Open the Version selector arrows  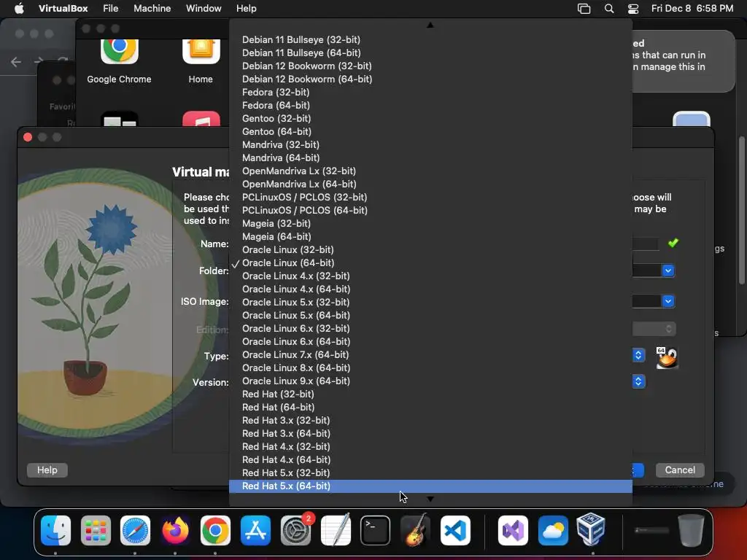coord(638,381)
